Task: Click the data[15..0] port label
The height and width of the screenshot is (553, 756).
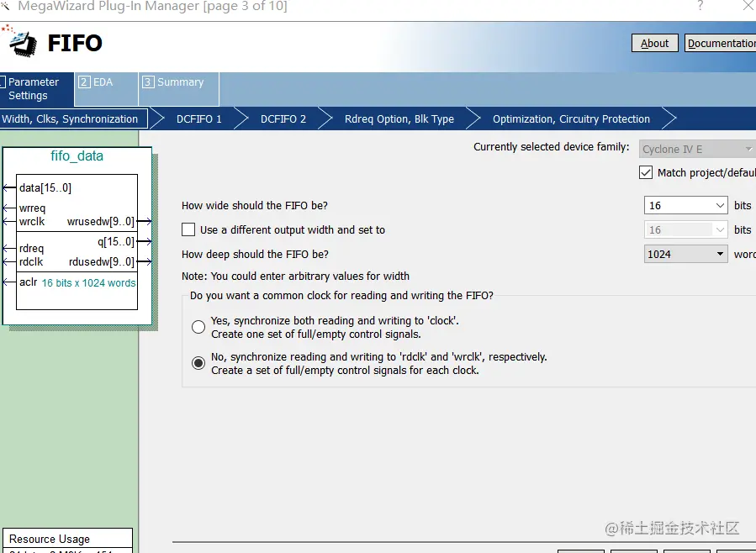Action: [45, 188]
